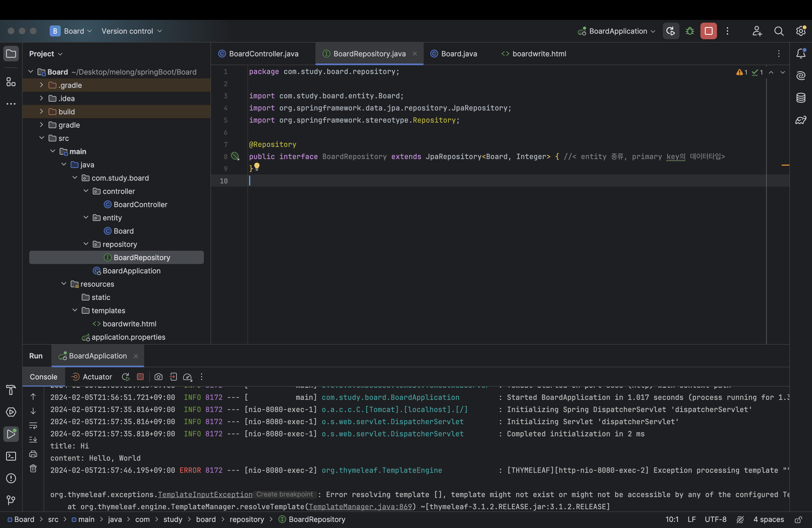Collapse the templates folder

[75, 310]
